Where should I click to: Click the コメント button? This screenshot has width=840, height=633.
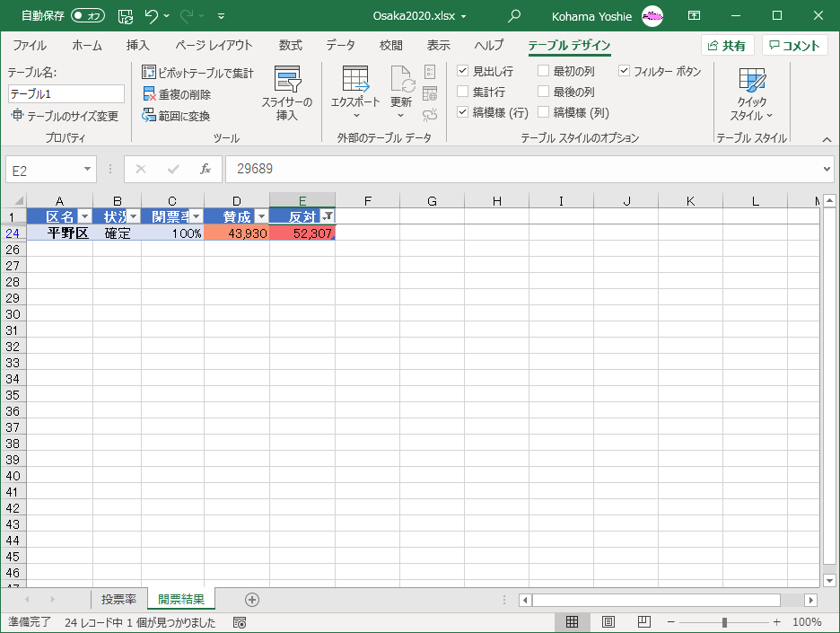(x=795, y=46)
